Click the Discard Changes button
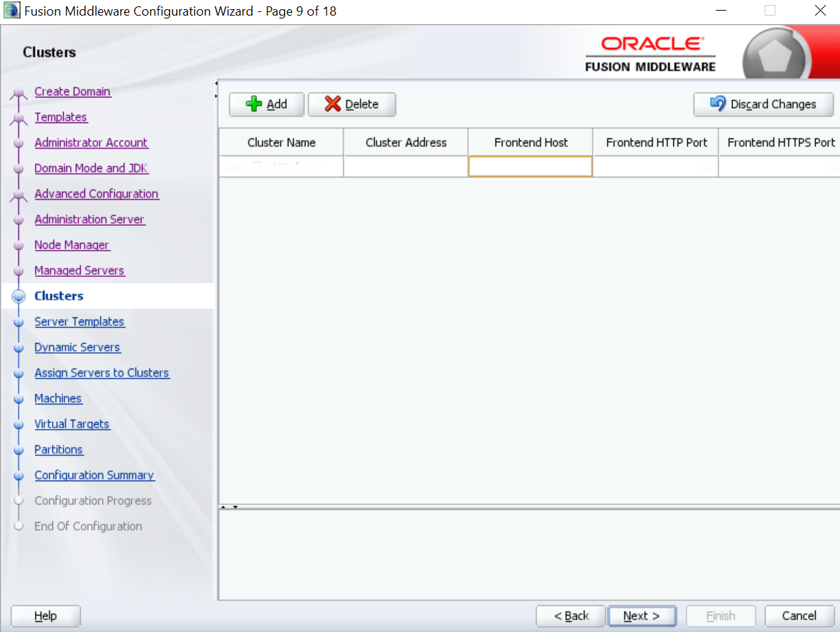This screenshot has height=632, width=840. [x=763, y=104]
